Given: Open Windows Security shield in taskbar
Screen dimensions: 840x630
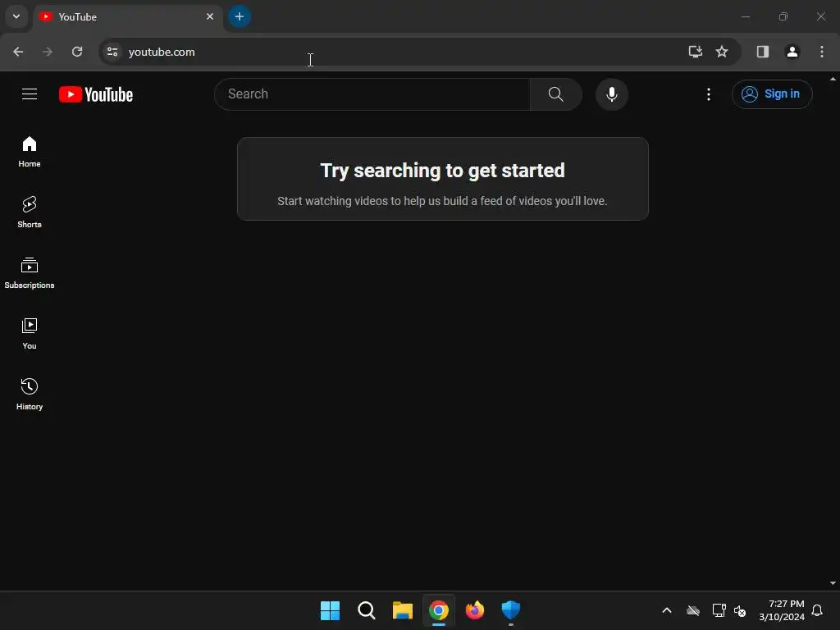Looking at the screenshot, I should point(510,610).
